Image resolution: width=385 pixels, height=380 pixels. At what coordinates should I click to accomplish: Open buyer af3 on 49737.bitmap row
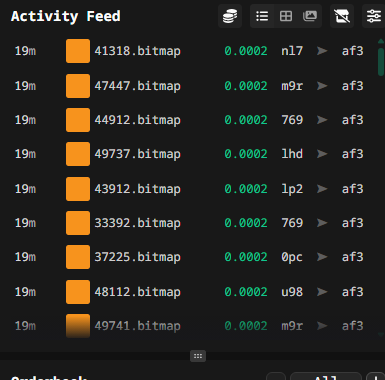(x=352, y=154)
